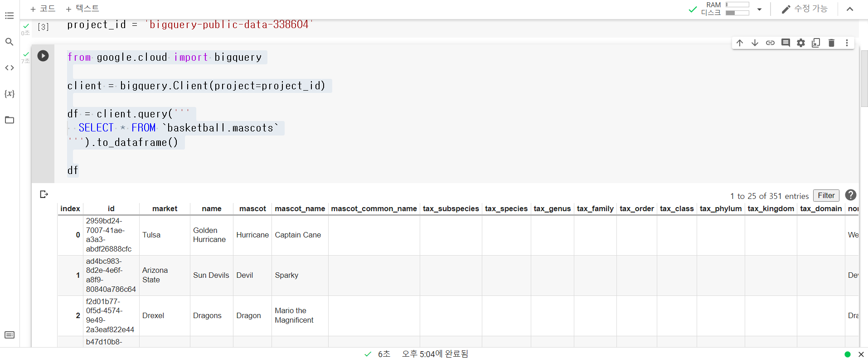Add a code cell with 코드 button
868x358 pixels.
[x=43, y=9]
